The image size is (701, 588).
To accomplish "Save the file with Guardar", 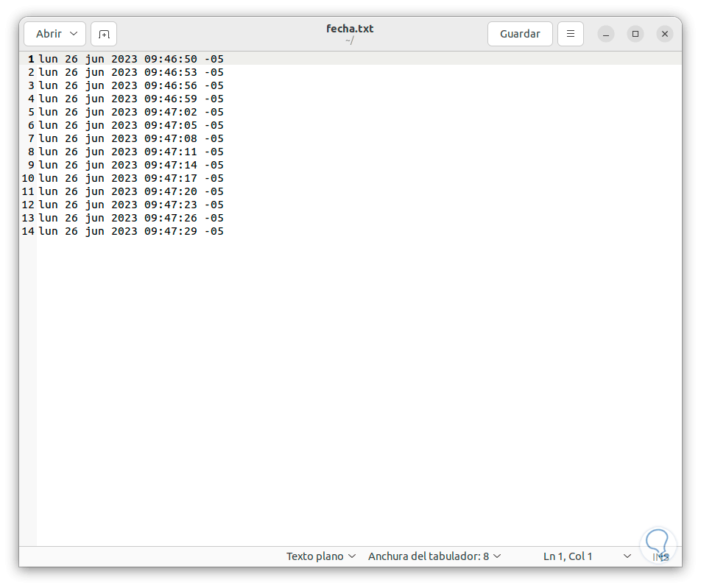I will pos(520,34).
